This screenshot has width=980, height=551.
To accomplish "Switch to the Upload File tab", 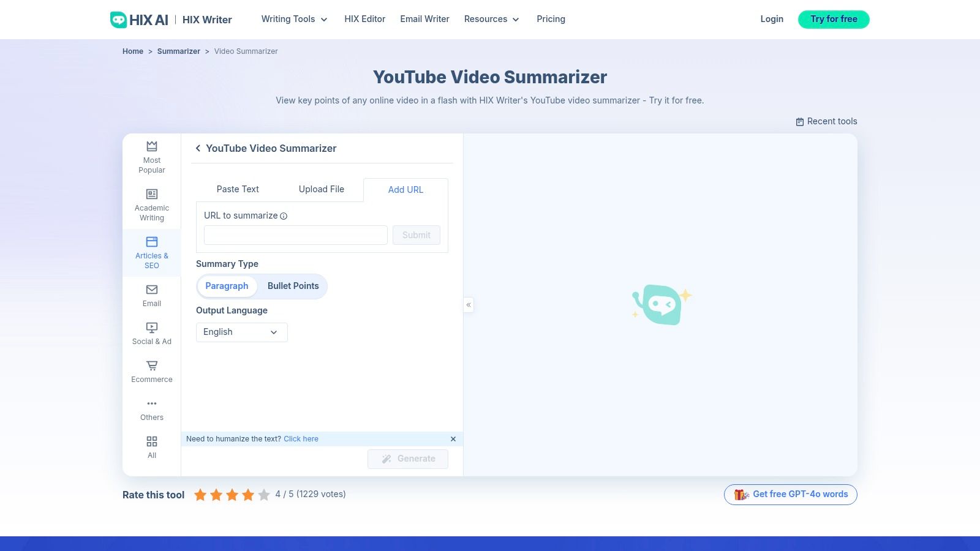I will tap(322, 189).
